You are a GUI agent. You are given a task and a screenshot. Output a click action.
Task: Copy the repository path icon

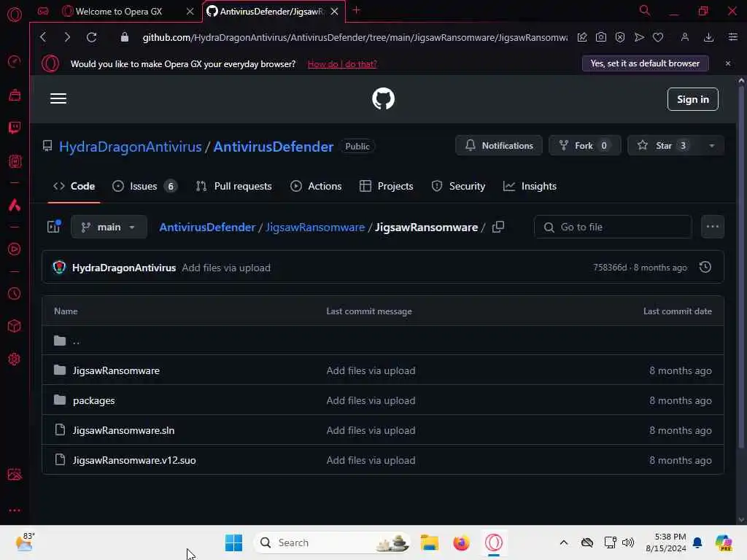pos(498,227)
